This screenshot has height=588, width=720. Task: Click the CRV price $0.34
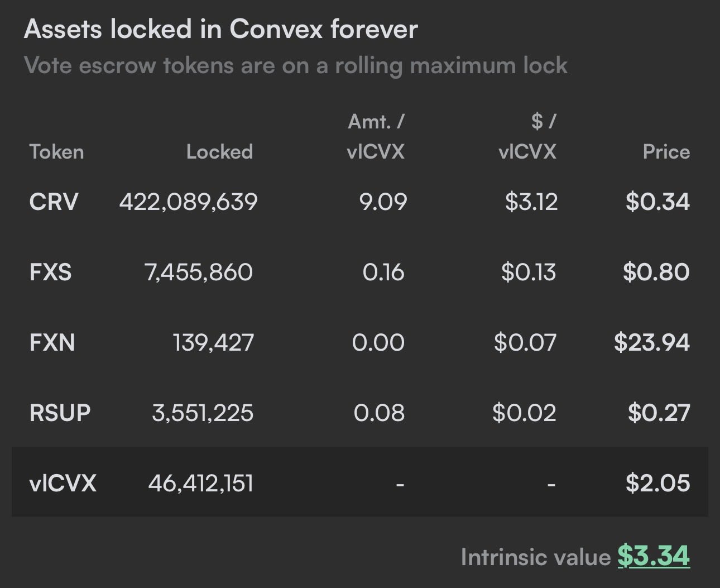(657, 202)
